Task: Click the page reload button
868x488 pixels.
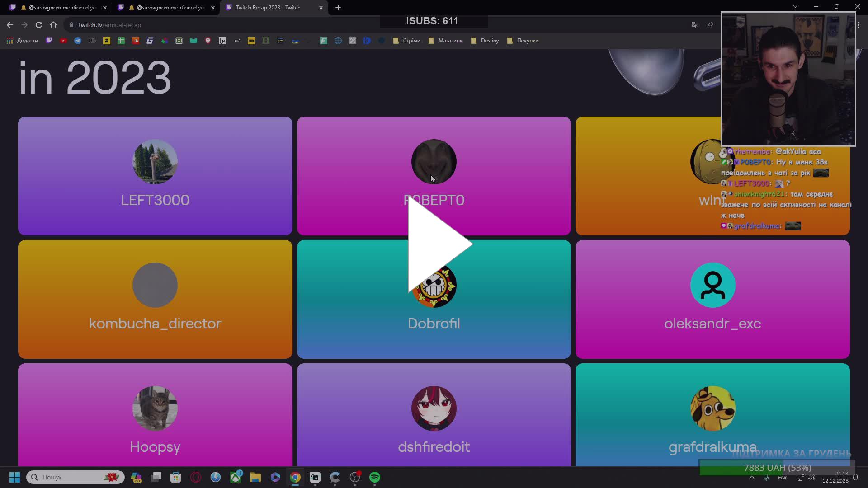Action: coord(39,25)
